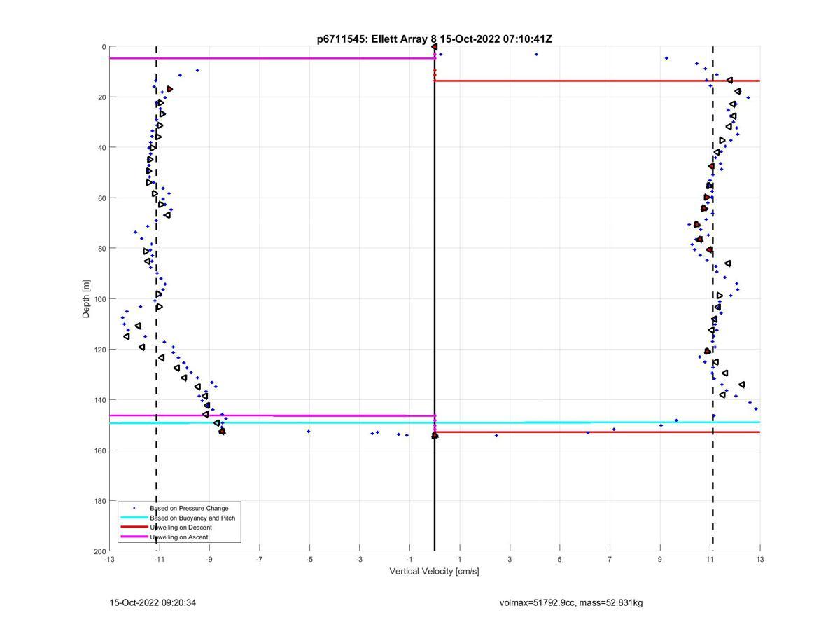Click the x-axis tick label '7'
The image size is (840, 620).
(x=610, y=559)
